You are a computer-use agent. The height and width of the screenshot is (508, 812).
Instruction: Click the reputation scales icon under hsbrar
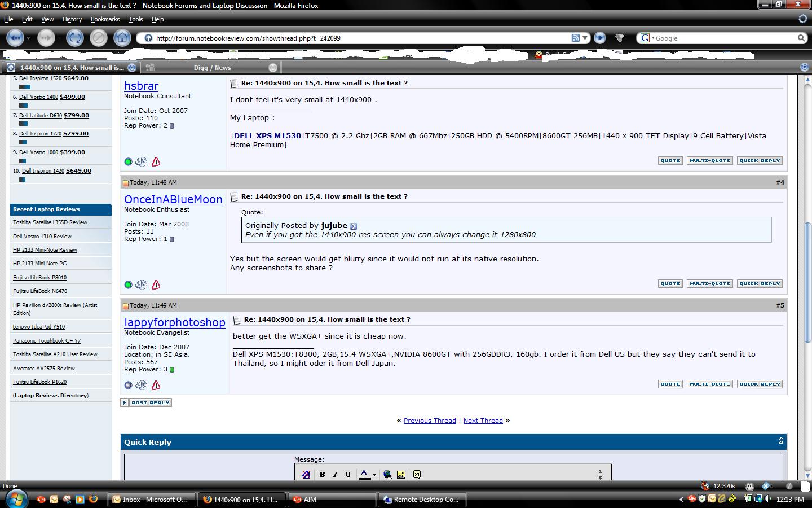pyautogui.click(x=141, y=161)
